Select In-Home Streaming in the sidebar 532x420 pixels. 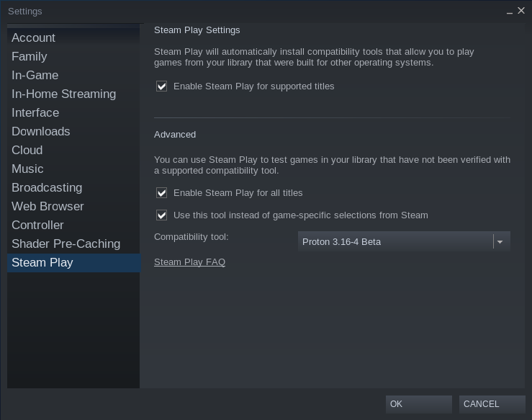(x=63, y=94)
